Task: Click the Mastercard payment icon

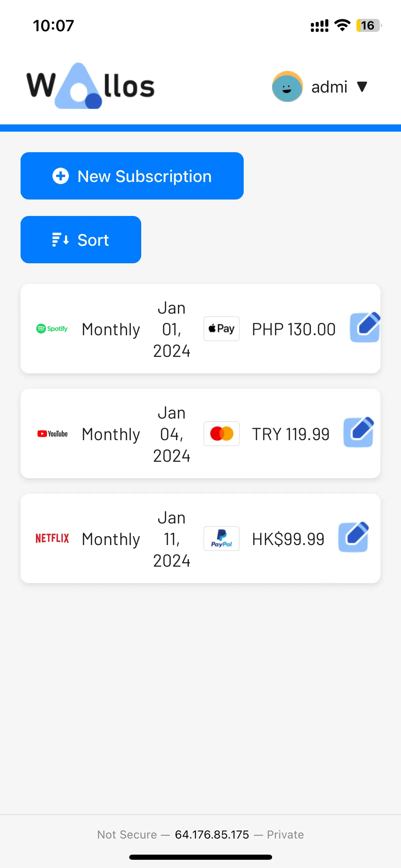Action: click(221, 433)
